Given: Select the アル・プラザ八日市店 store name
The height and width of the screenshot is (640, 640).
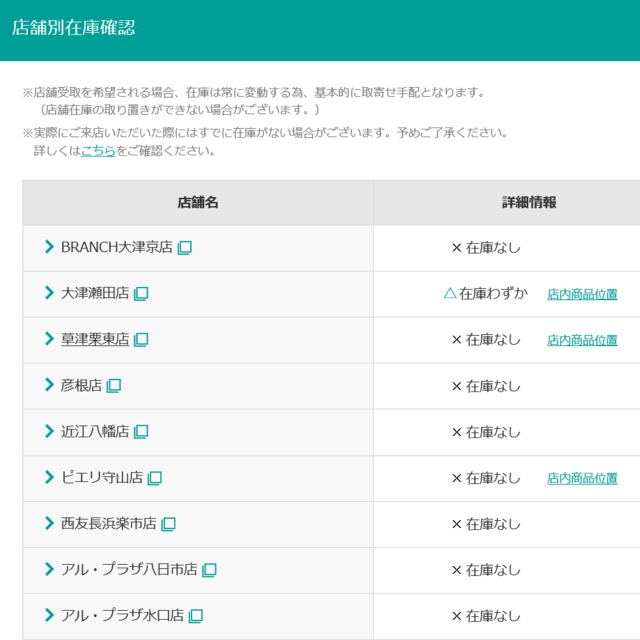Looking at the screenshot, I should pyautogui.click(x=129, y=569).
